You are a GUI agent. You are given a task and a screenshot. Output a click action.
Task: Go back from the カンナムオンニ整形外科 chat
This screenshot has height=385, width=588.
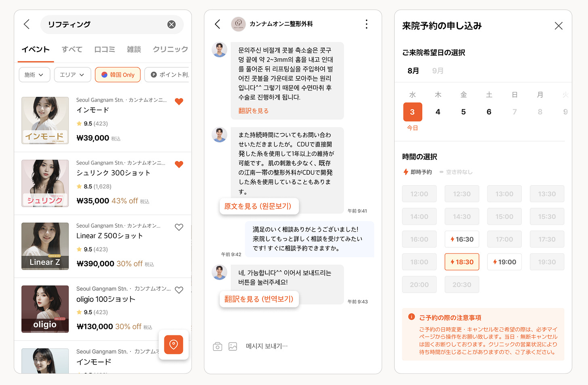pyautogui.click(x=217, y=24)
